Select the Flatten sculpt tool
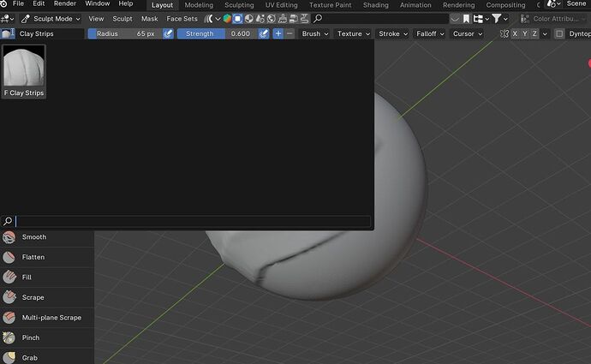 point(47,257)
